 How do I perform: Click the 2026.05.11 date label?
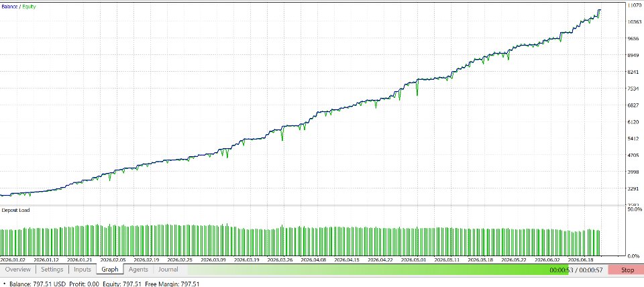point(447,260)
